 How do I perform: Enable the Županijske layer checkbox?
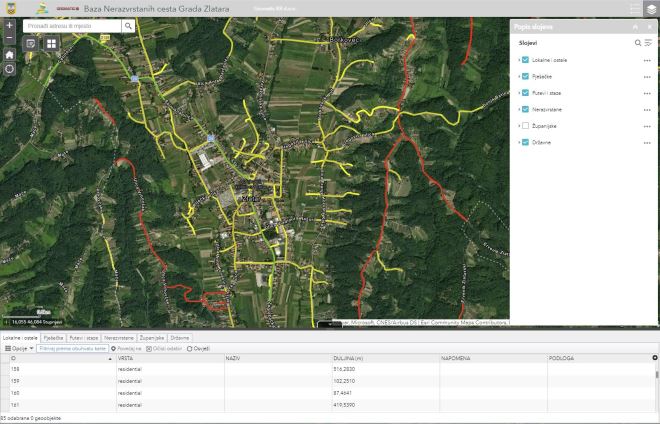(x=525, y=126)
